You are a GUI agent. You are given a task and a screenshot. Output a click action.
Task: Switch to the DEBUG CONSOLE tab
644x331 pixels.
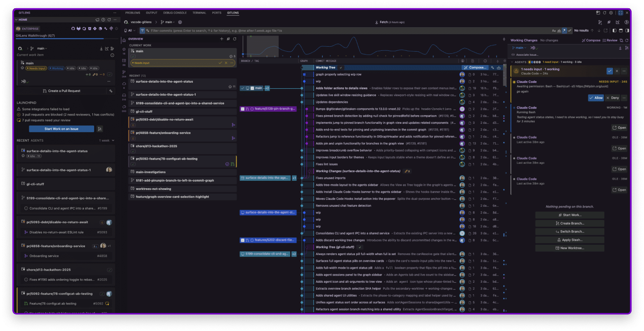[x=175, y=13]
